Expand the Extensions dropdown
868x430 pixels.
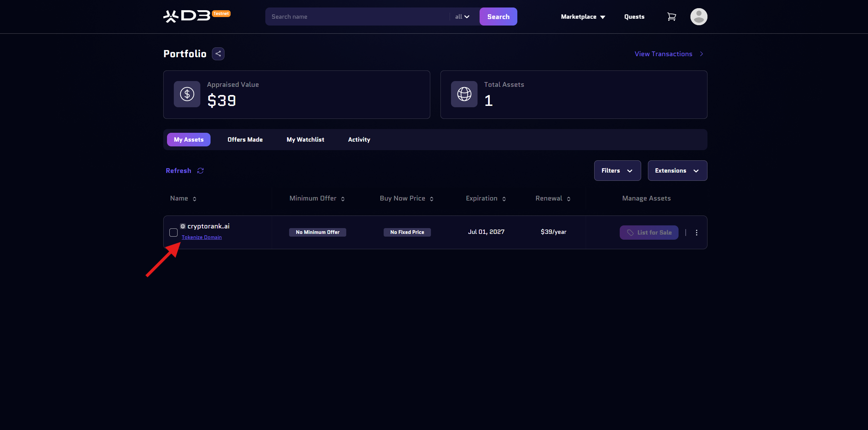click(677, 171)
